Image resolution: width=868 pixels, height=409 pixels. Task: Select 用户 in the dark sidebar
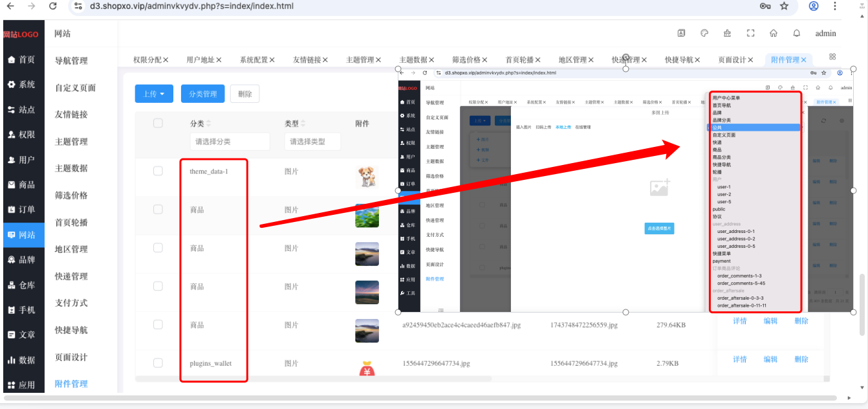22,160
